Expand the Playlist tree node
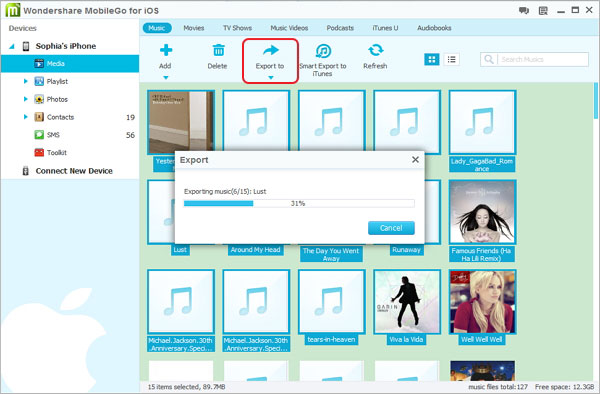This screenshot has width=600, height=394. [x=25, y=81]
